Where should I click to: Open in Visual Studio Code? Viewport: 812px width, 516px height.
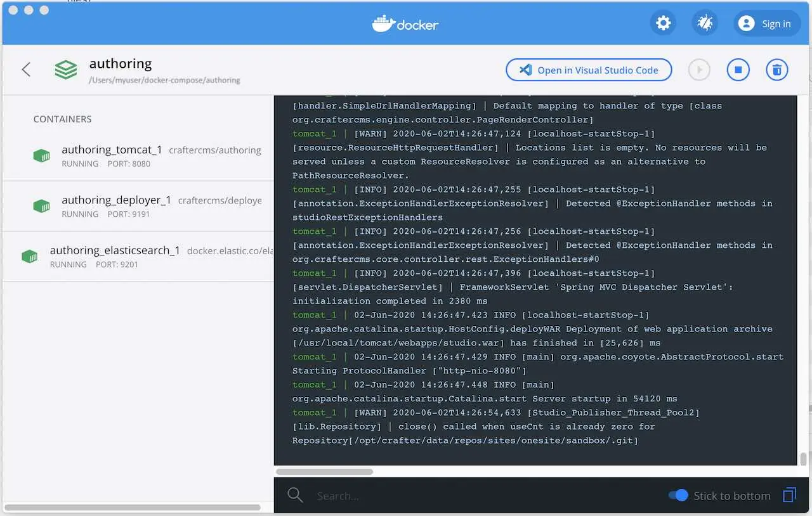pos(589,70)
